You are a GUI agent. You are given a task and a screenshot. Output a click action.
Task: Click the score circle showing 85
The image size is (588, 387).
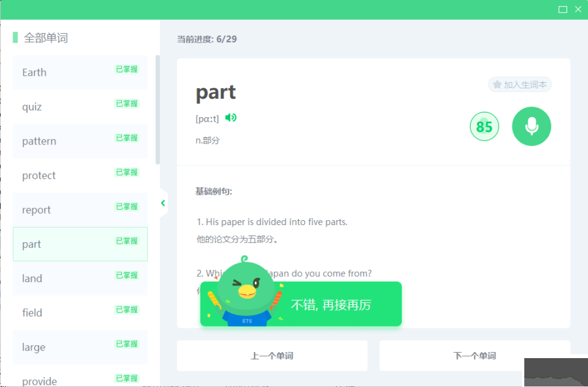pos(484,126)
